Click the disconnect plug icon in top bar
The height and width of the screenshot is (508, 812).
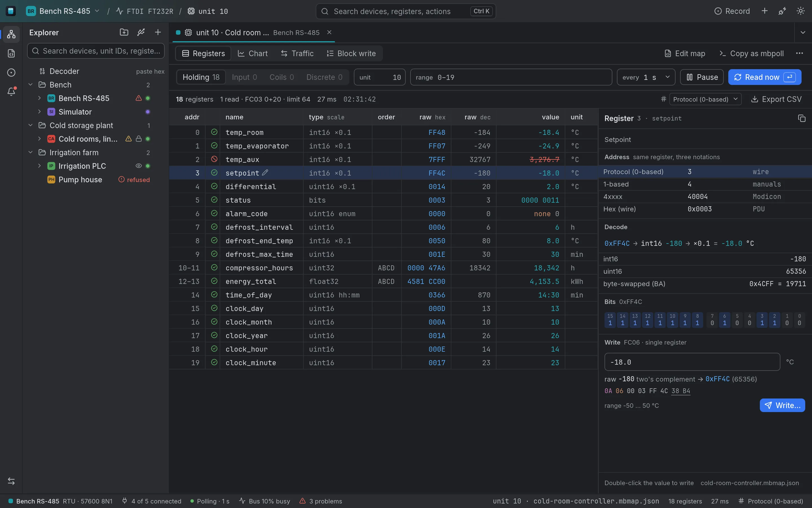click(782, 11)
